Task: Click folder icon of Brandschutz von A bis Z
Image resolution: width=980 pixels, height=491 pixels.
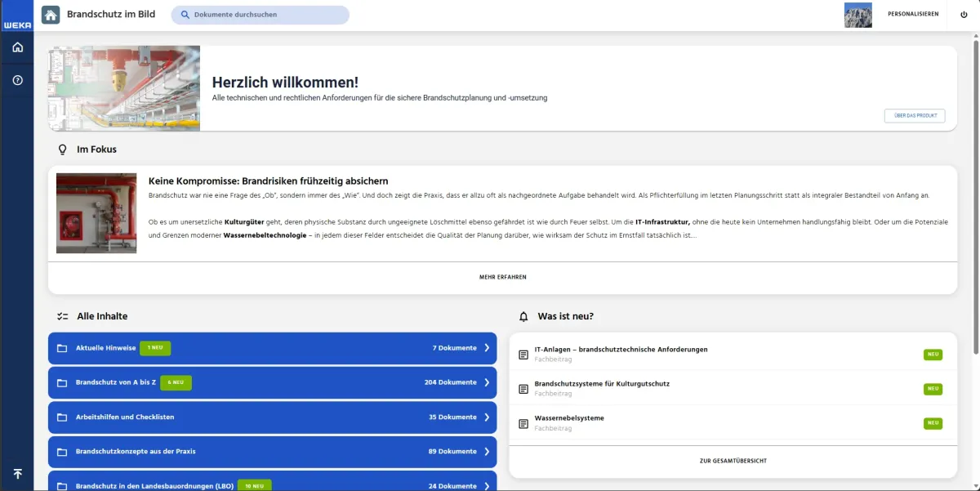Action: [62, 382]
